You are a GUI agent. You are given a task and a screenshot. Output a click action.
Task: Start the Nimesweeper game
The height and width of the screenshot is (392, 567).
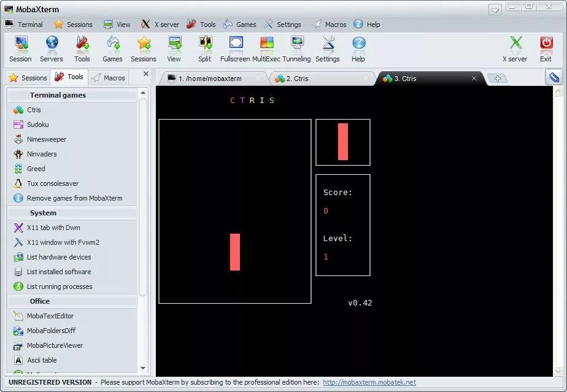tap(40, 139)
